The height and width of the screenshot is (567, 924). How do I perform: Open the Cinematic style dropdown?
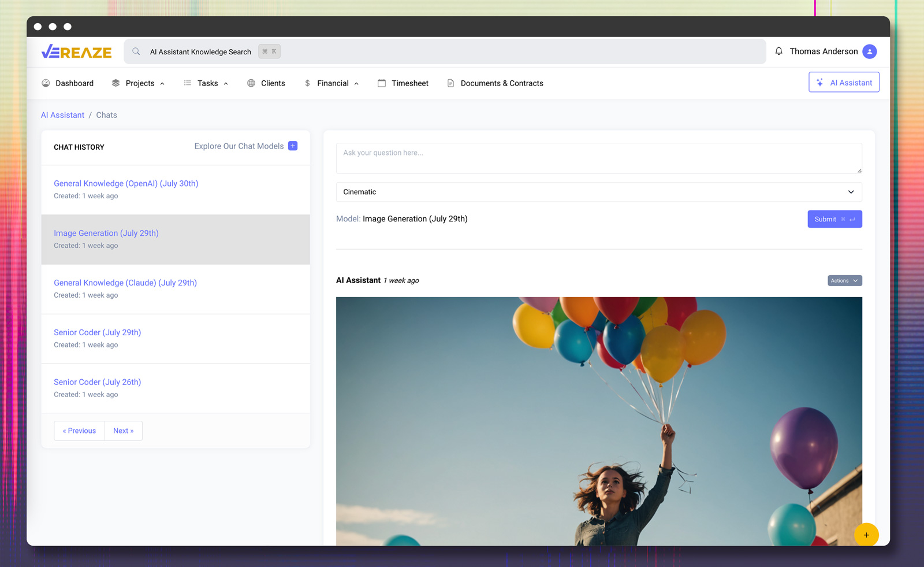[598, 192]
